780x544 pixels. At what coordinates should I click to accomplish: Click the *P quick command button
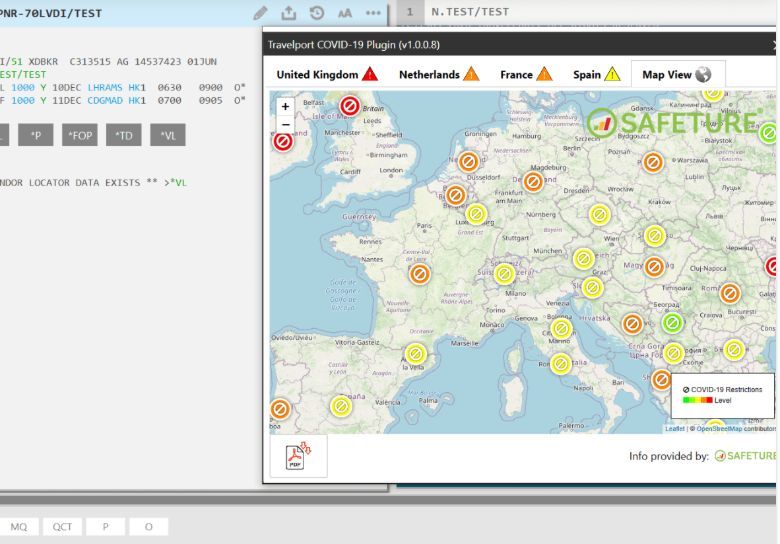36,135
